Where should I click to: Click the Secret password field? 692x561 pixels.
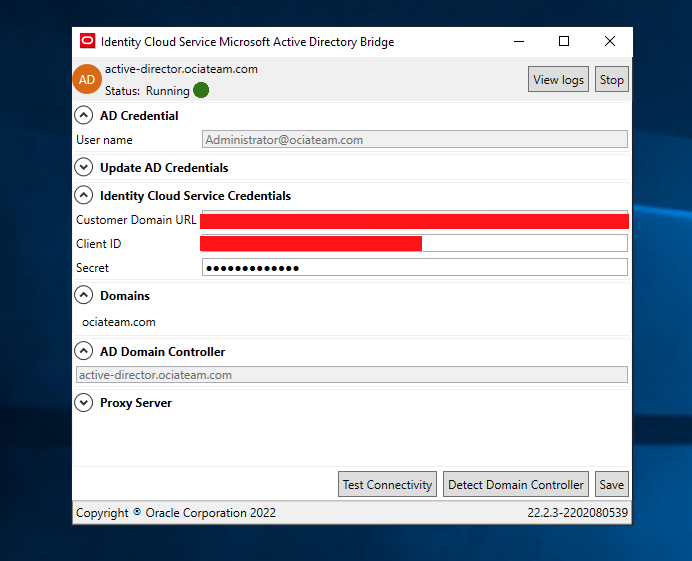[415, 267]
